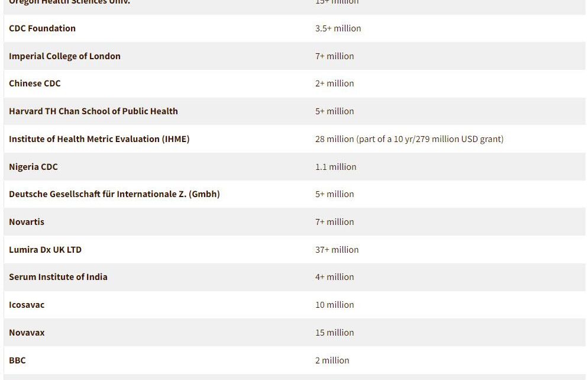588x380 pixels.
Task: Click the 37+ million amount cell
Action: tap(337, 250)
